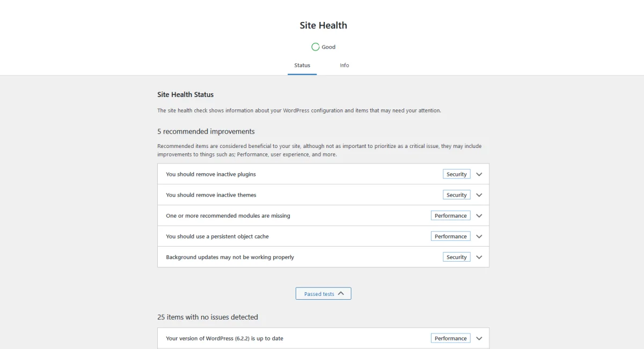This screenshot has height=349, width=644.
Task: Select the Status tab
Action: (x=302, y=65)
